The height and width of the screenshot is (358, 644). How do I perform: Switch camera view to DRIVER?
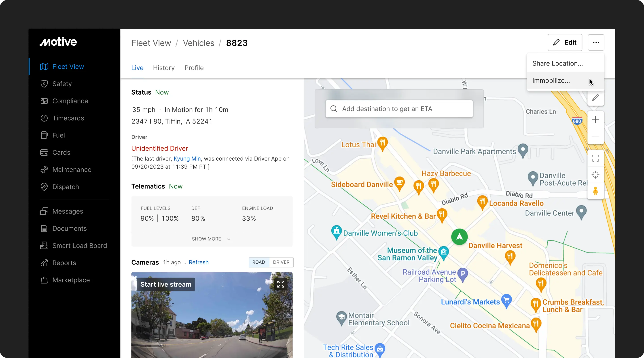click(x=281, y=262)
